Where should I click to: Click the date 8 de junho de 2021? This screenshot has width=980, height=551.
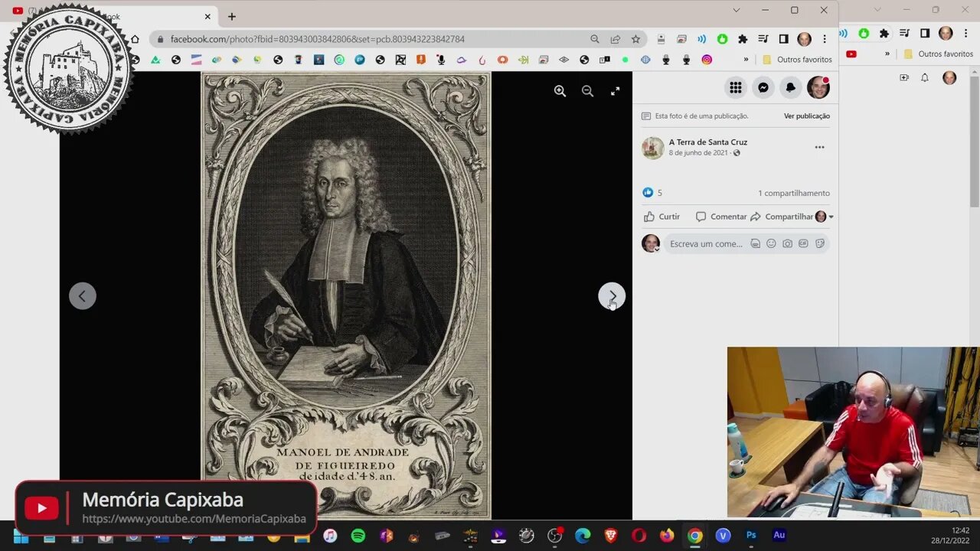click(x=698, y=153)
